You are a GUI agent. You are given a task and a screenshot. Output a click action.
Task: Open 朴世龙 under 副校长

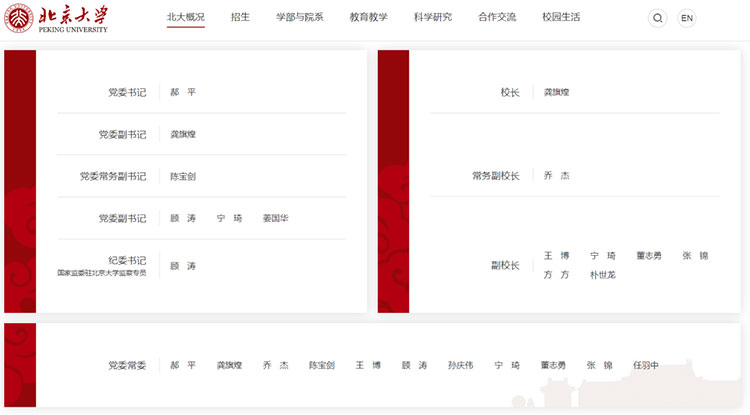602,275
